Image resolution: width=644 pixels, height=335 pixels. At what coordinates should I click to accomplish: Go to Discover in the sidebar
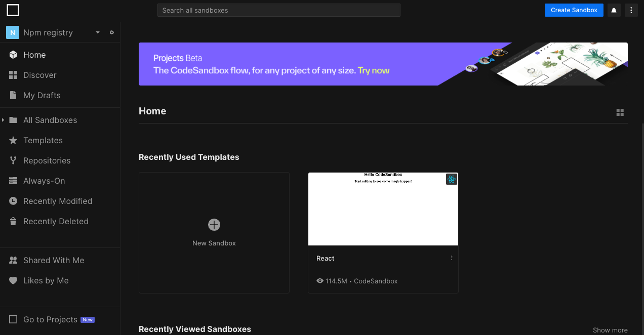pyautogui.click(x=60, y=75)
